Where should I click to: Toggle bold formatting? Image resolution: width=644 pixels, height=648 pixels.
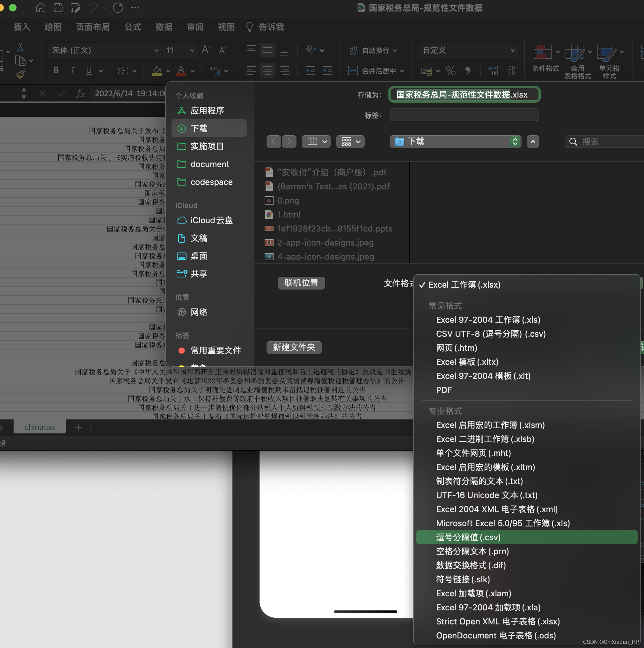point(56,70)
